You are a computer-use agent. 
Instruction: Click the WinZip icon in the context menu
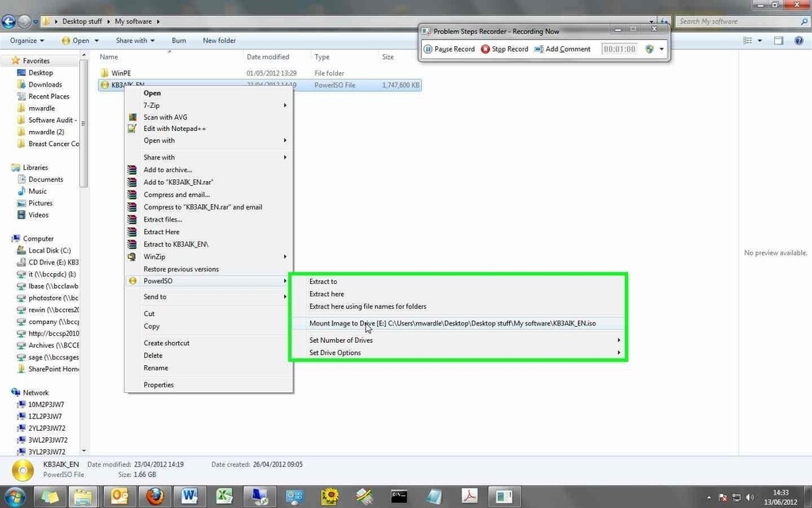tap(132, 256)
